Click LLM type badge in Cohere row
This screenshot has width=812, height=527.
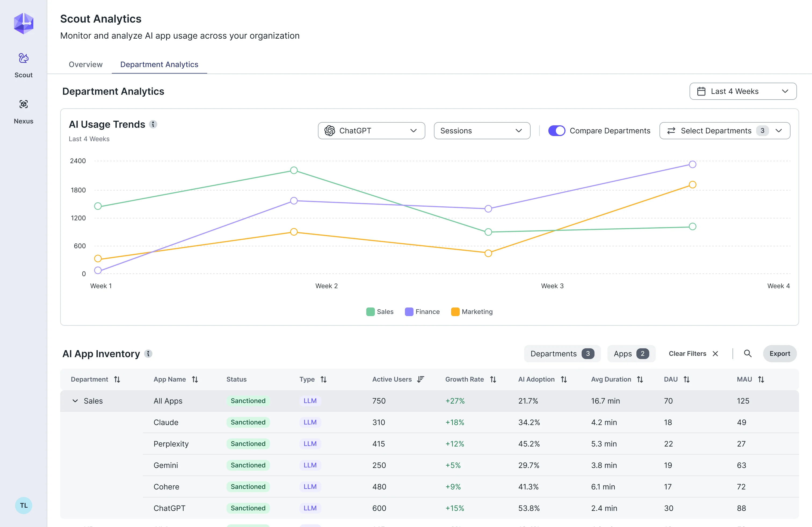click(x=310, y=487)
